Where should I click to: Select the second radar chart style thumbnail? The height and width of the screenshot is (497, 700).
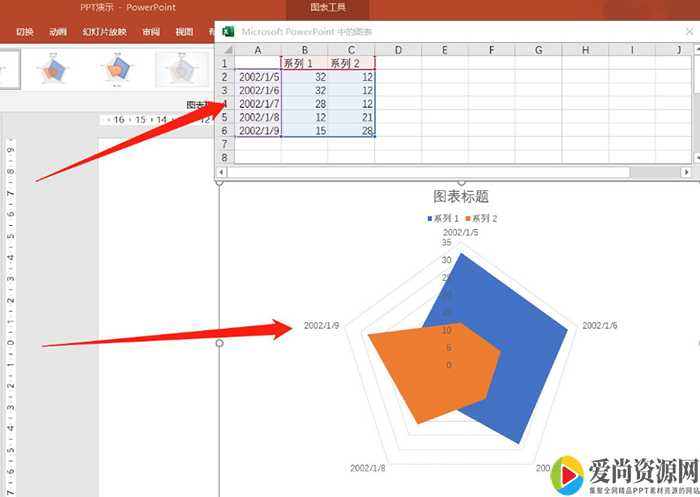click(x=53, y=69)
